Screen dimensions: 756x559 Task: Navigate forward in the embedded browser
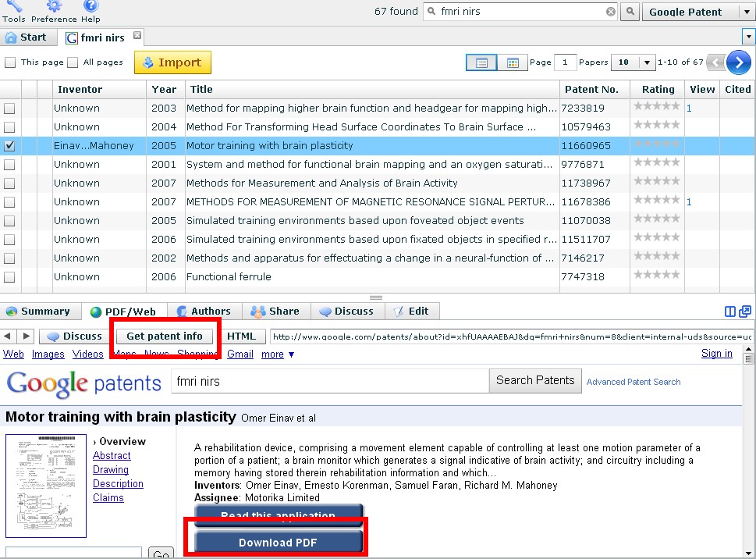pyautogui.click(x=27, y=336)
